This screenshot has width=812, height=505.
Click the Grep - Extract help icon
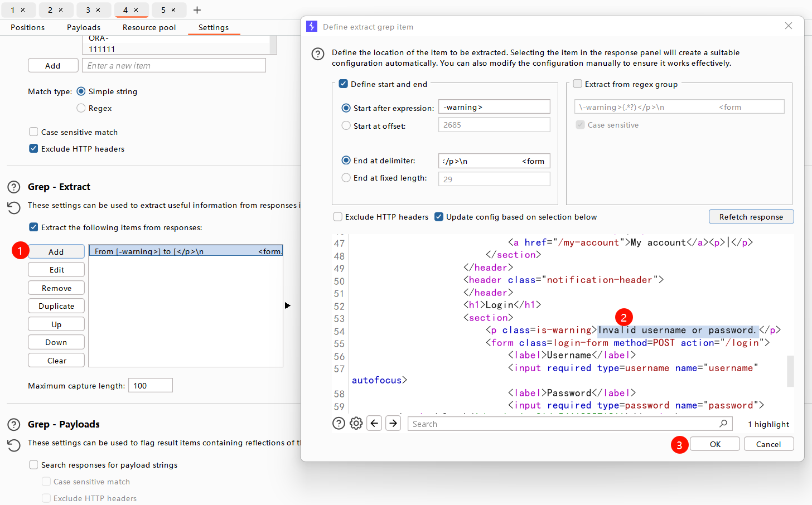point(14,187)
